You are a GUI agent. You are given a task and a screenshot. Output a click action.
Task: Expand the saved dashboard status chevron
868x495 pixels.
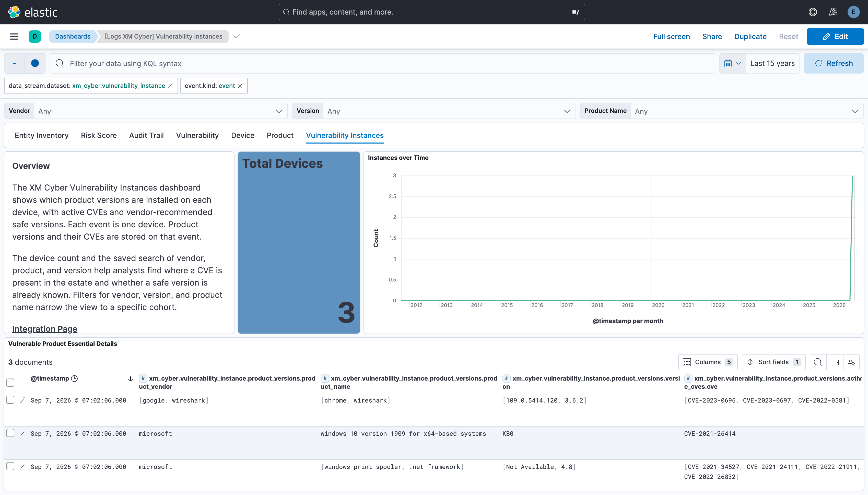[237, 36]
